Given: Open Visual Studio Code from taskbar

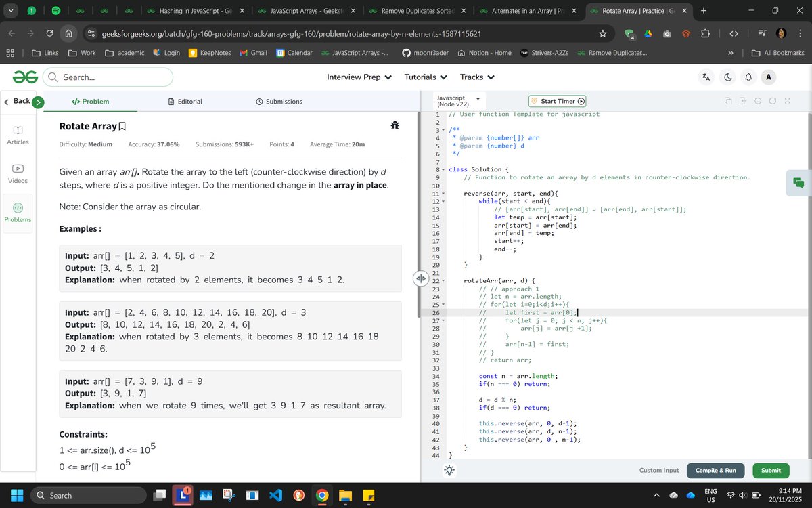Looking at the screenshot, I should (275, 495).
